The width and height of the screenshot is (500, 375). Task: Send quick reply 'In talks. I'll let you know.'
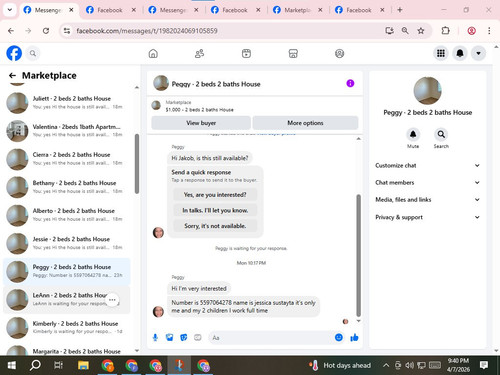(215, 210)
